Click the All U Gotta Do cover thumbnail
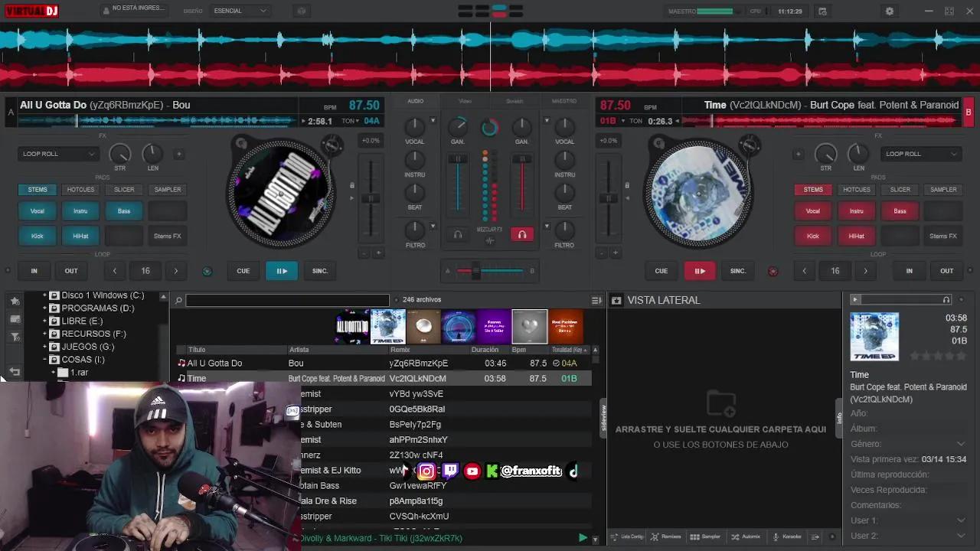The width and height of the screenshot is (980, 551). (353, 327)
